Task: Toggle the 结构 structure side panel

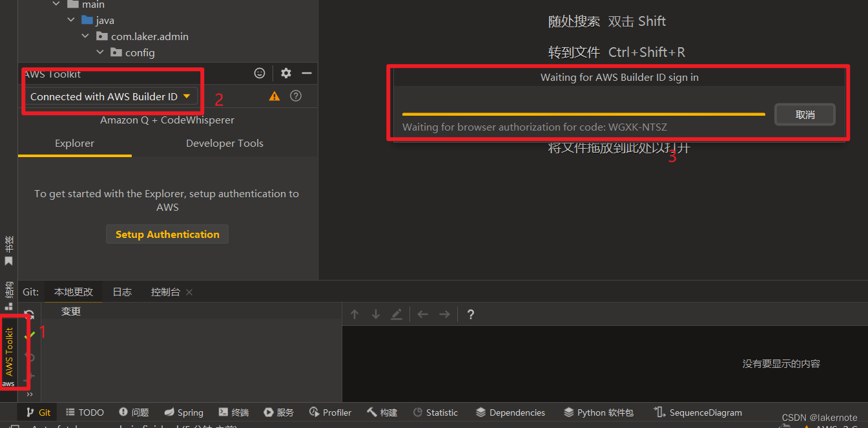Action: click(9, 295)
